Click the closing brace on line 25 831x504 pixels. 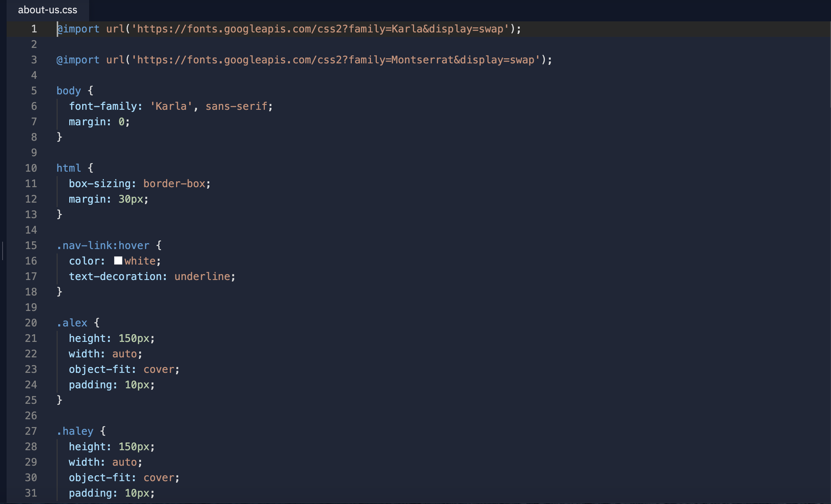pos(59,400)
